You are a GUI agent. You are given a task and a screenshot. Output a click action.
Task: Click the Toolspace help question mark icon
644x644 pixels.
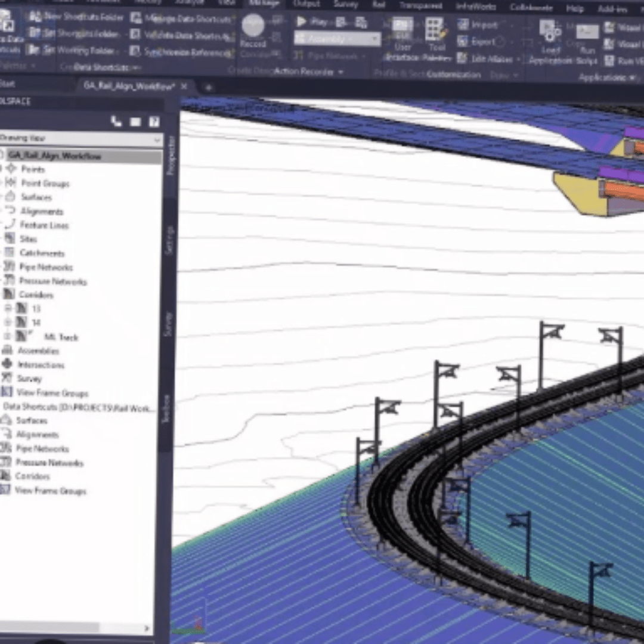pyautogui.click(x=154, y=122)
